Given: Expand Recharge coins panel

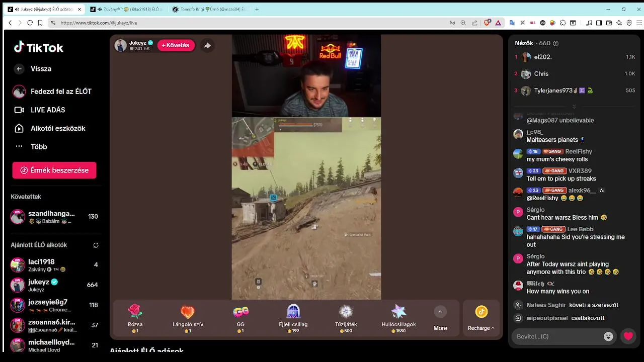Looking at the screenshot, I should pos(481,318).
